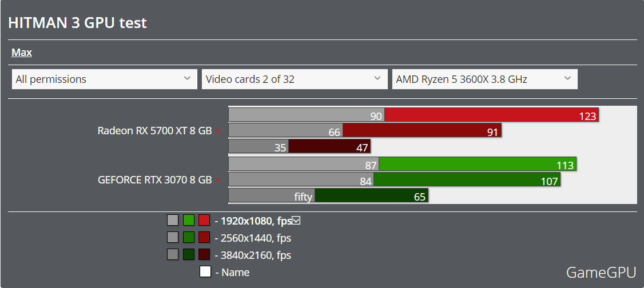Click the gray bar showing 66 minimum fps
This screenshot has height=288, width=644.
tap(285, 131)
